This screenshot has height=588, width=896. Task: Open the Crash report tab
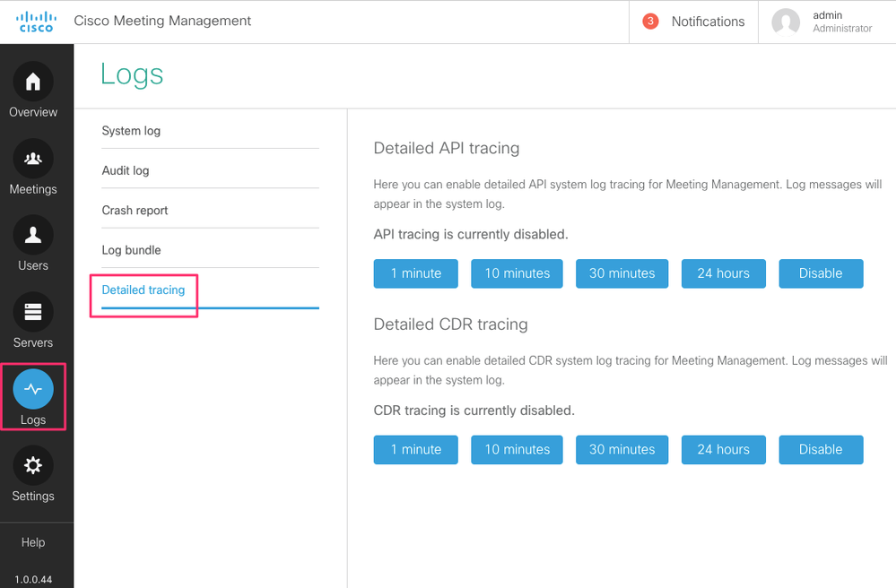[x=210, y=211]
